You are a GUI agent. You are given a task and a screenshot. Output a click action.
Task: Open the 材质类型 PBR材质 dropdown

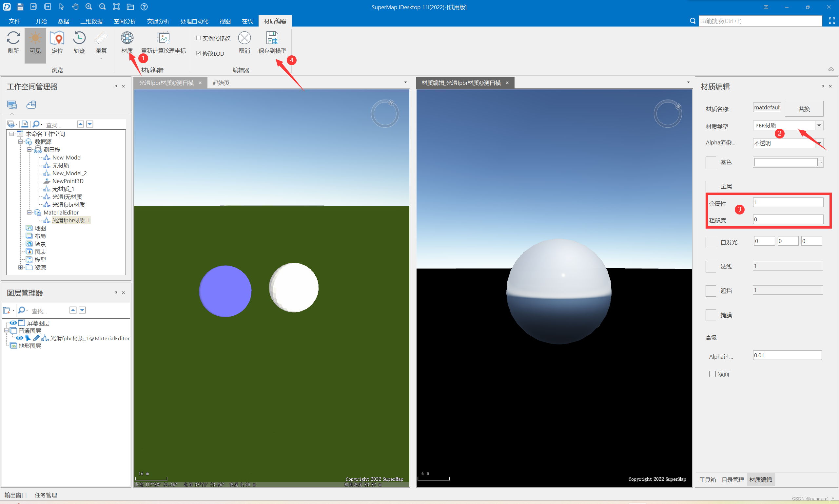(819, 126)
